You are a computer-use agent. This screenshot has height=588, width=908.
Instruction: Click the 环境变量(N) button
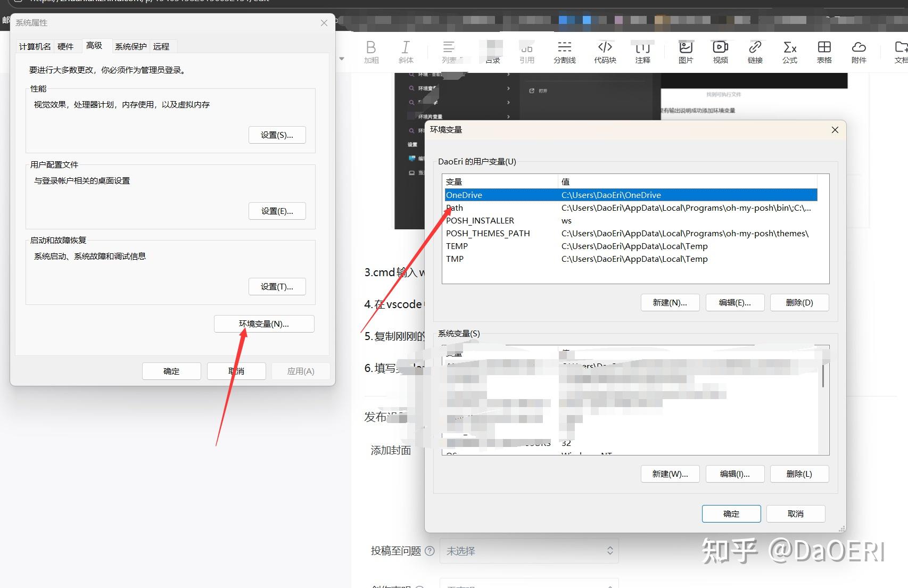263,324
